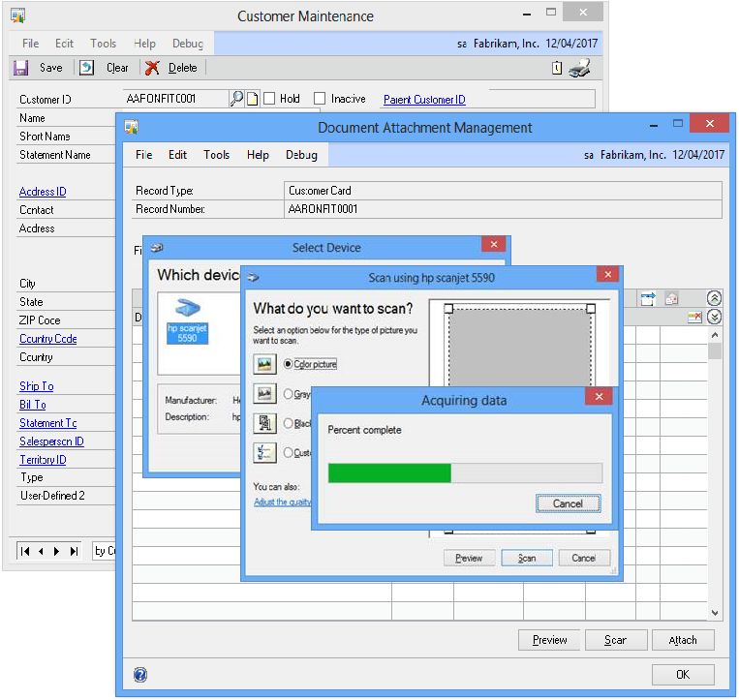This screenshot has height=700, width=739.
Task: Click Adjust the quality link
Action: click(282, 502)
